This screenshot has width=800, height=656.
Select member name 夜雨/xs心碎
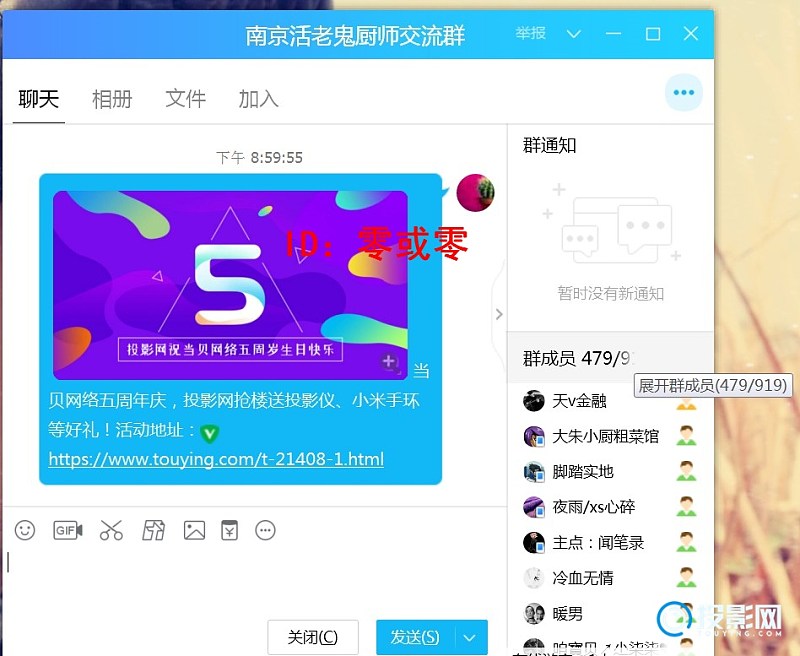point(594,507)
